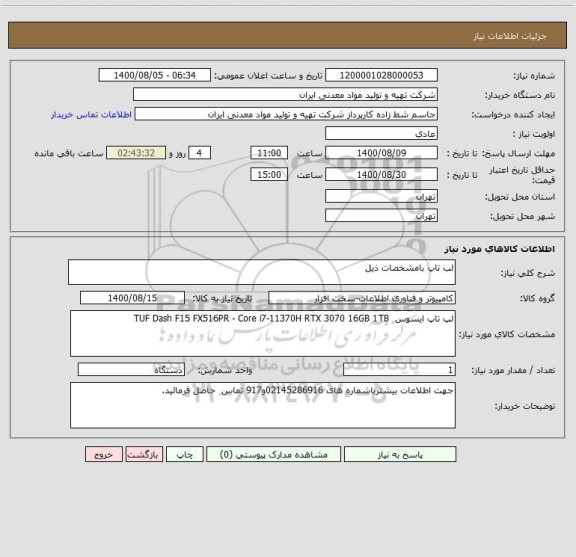Click the buyer organization name field
The width and height of the screenshot is (576, 557).
pyautogui.click(x=285, y=95)
